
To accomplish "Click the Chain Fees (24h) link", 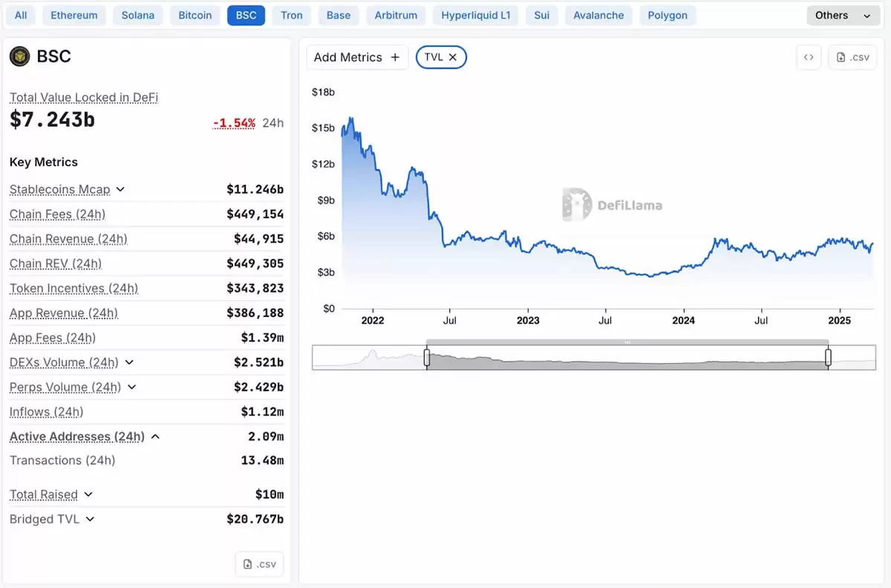I will click(59, 214).
